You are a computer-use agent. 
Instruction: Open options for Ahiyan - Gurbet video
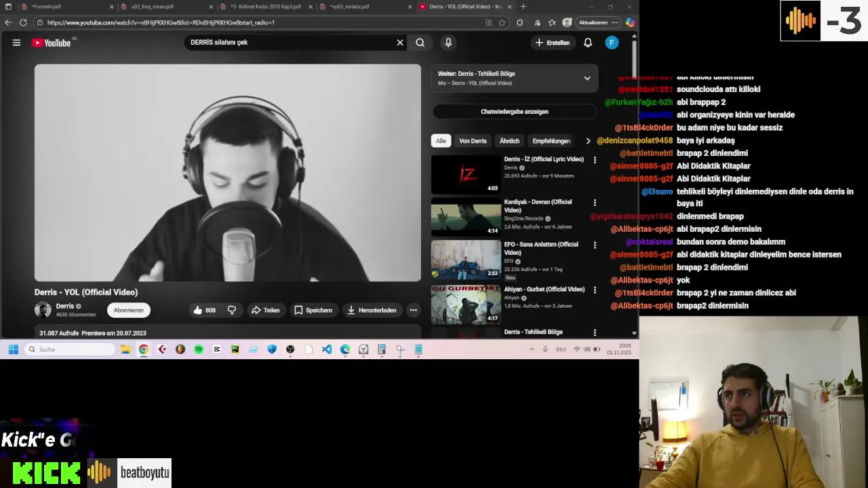tap(595, 290)
